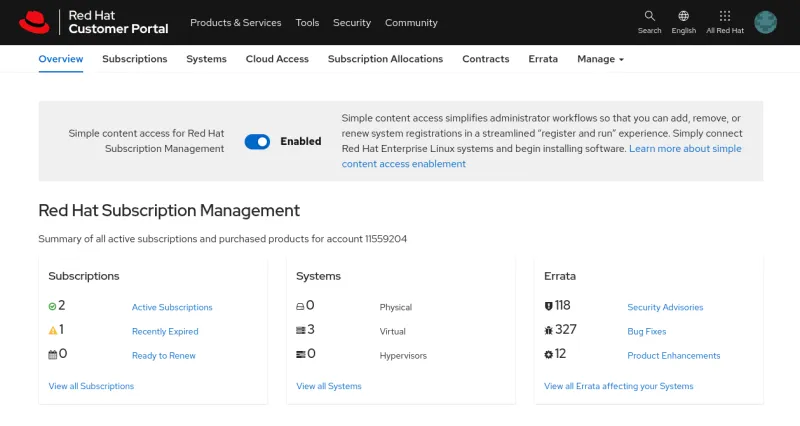The image size is (800, 426).
Task: Click the Security Advisories shield icon
Action: pos(548,306)
